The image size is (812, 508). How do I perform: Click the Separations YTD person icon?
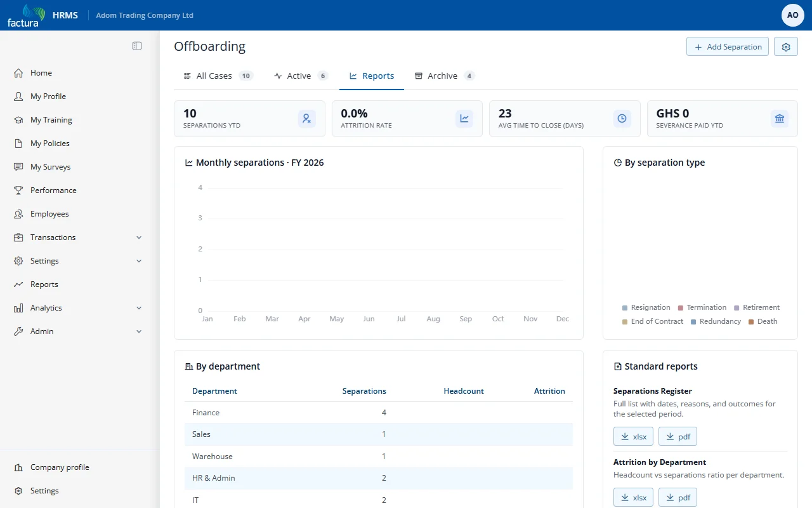[x=307, y=118]
